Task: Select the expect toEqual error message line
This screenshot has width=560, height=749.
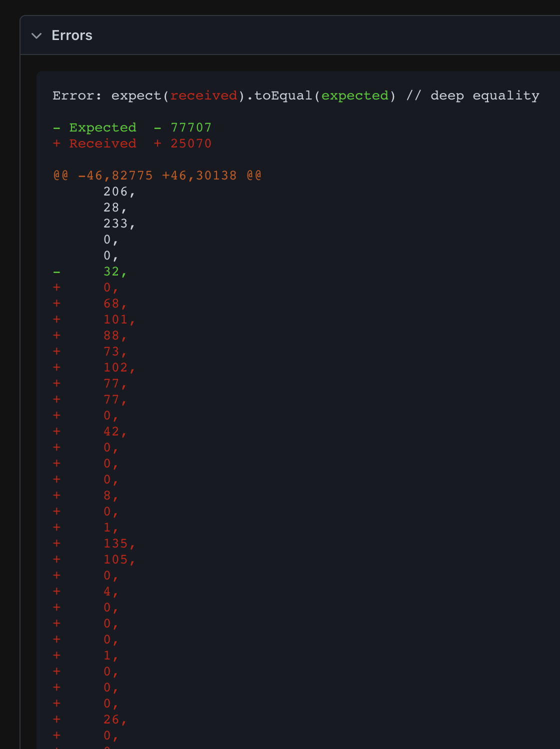Action: point(295,95)
